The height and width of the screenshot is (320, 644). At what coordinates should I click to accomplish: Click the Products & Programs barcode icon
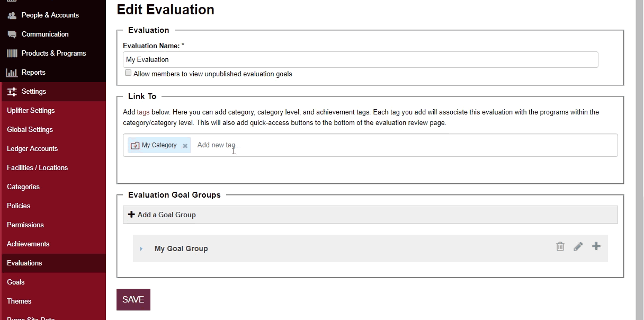coord(12,54)
